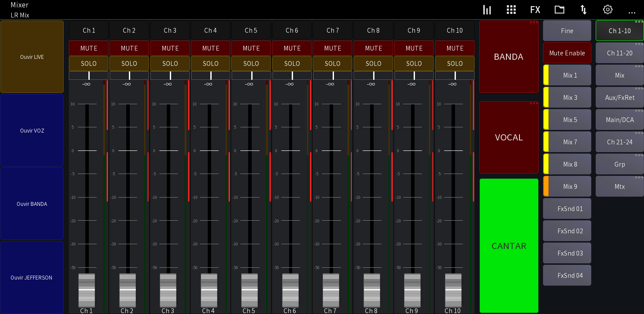This screenshot has height=314, width=644.
Task: Mute channel Ch 3
Action: pyautogui.click(x=170, y=48)
